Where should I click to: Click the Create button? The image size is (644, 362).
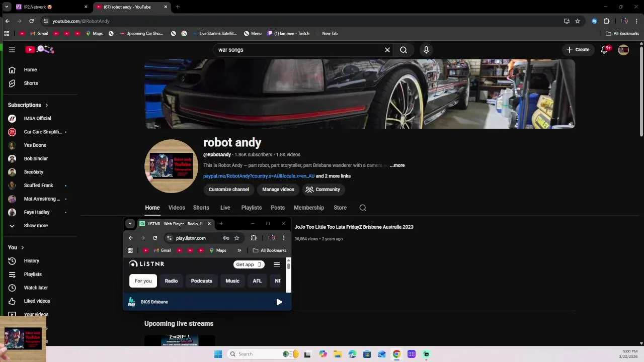578,50
